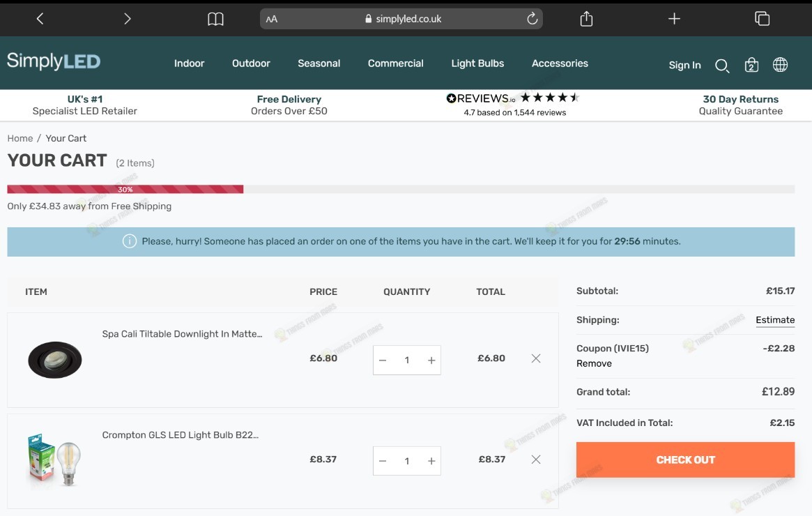Go back with the browser back arrow
Image resolution: width=812 pixels, height=516 pixels.
pyautogui.click(x=40, y=19)
